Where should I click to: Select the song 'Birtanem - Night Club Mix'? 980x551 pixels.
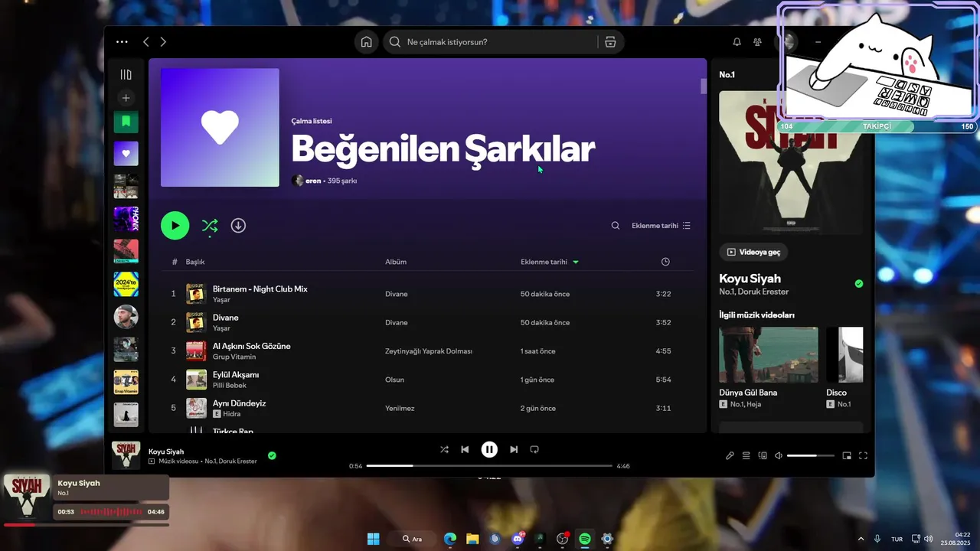[x=260, y=289]
